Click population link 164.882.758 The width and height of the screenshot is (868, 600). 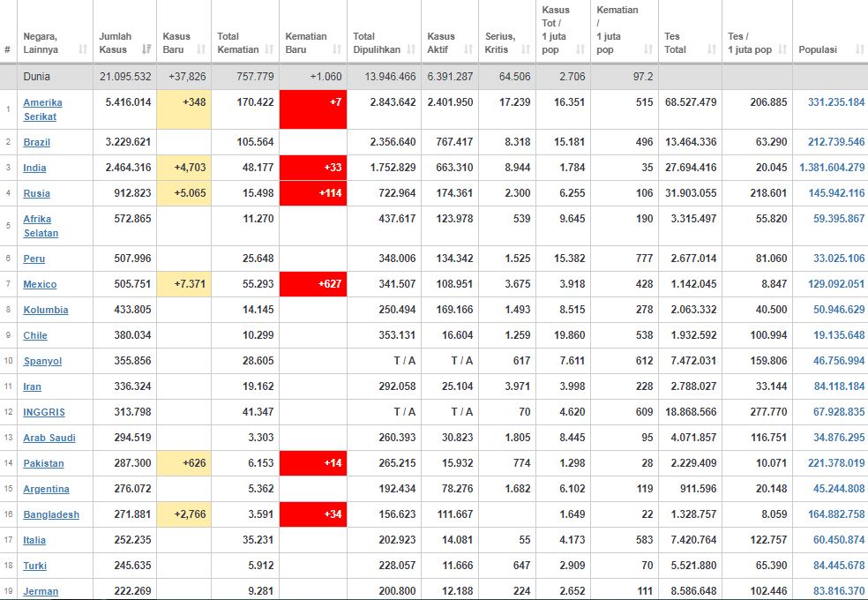coord(836,514)
